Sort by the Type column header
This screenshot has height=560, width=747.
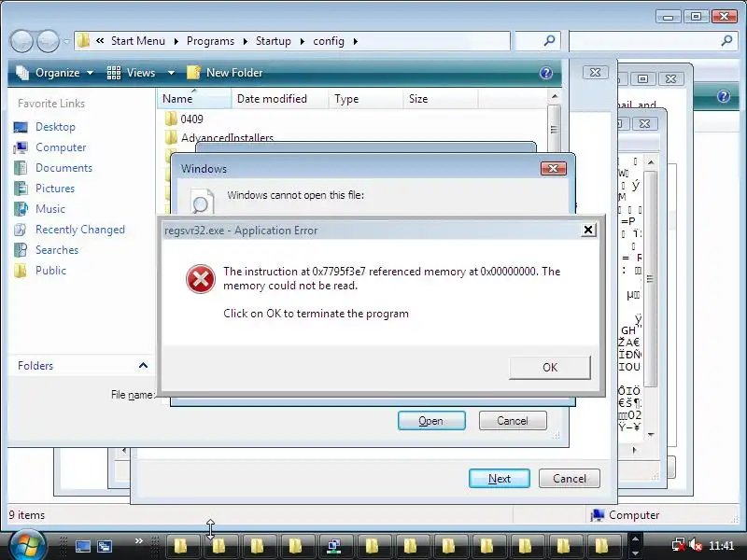pos(366,99)
